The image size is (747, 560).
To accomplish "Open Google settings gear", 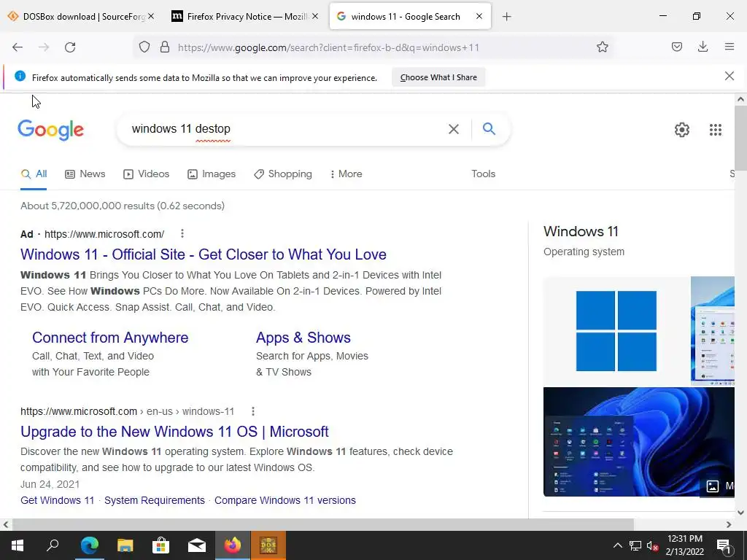I will pos(682,130).
